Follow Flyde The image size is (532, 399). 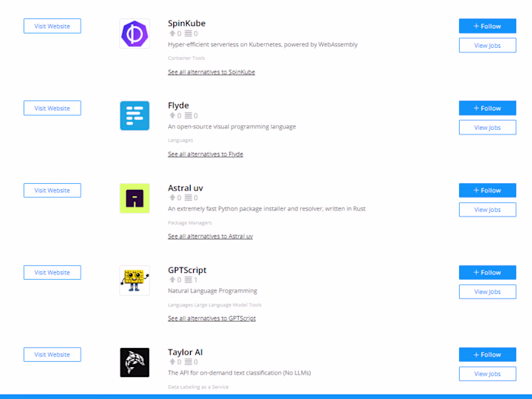coord(488,108)
